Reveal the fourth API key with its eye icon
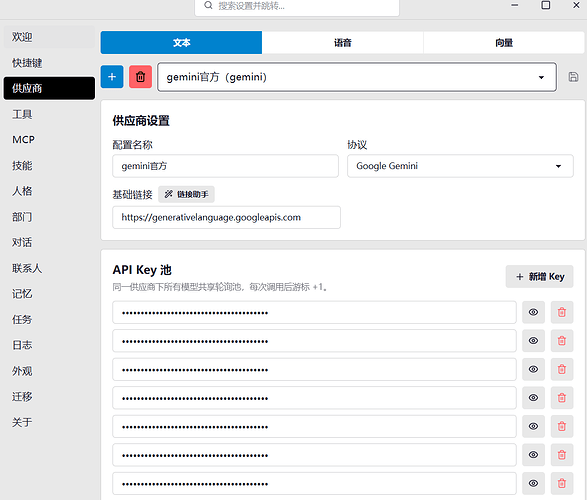The height and width of the screenshot is (500, 587). pos(533,398)
